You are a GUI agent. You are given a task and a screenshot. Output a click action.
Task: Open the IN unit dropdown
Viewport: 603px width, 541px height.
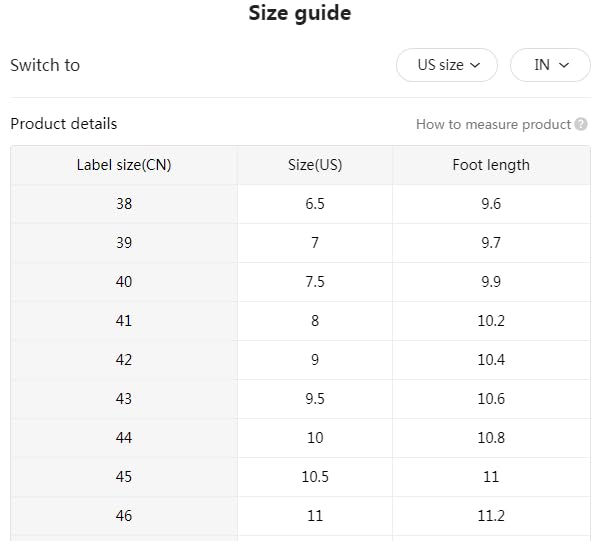click(x=551, y=65)
